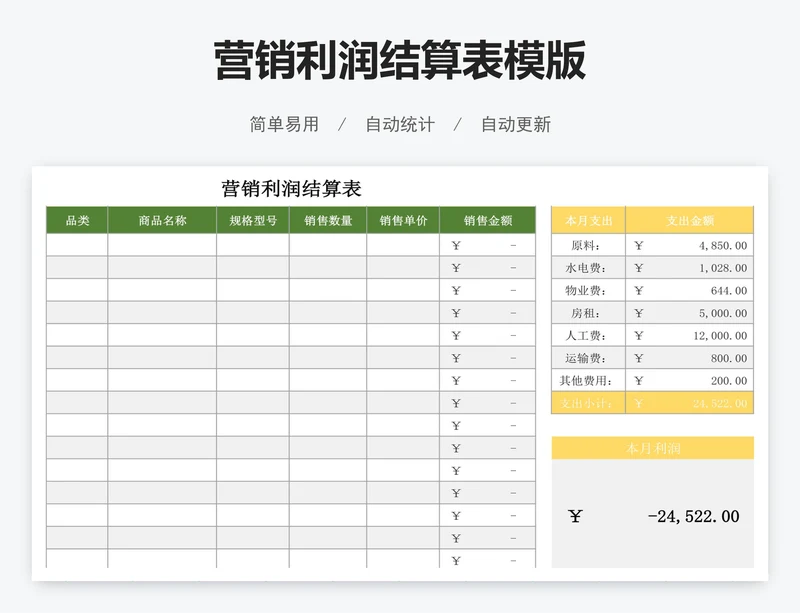
Task: Select the 原料: label cell
Action: pos(588,246)
